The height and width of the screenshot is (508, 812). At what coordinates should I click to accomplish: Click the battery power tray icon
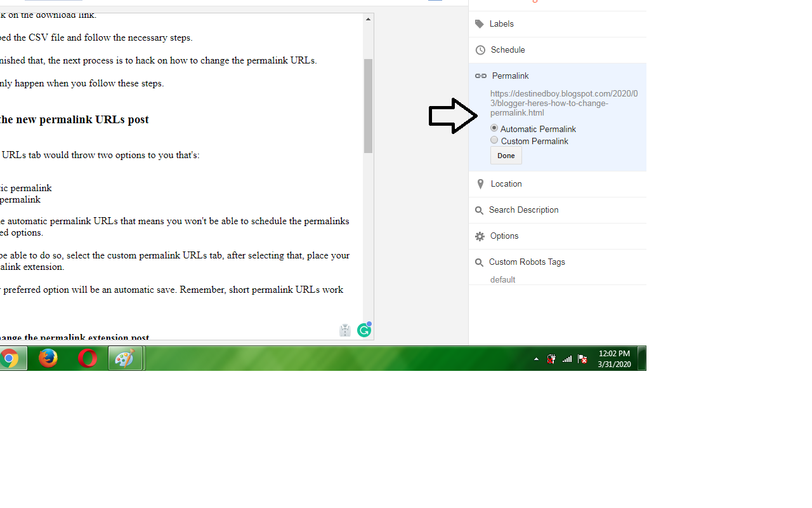pyautogui.click(x=551, y=359)
